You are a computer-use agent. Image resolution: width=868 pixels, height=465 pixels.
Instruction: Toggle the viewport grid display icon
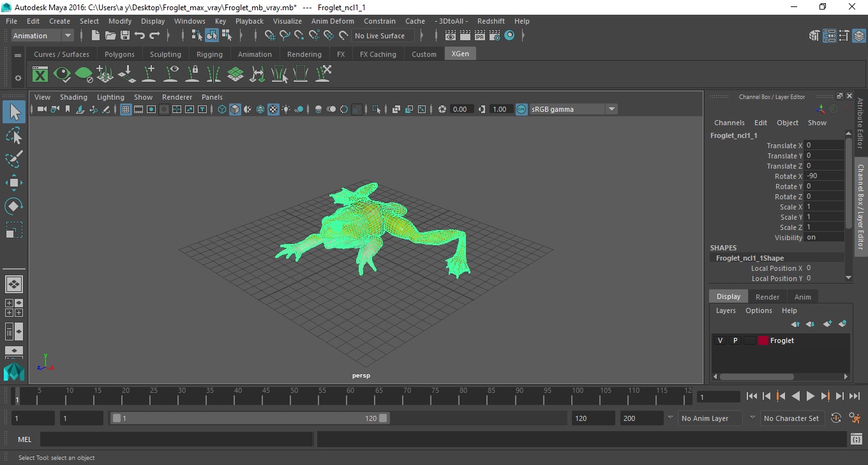126,109
